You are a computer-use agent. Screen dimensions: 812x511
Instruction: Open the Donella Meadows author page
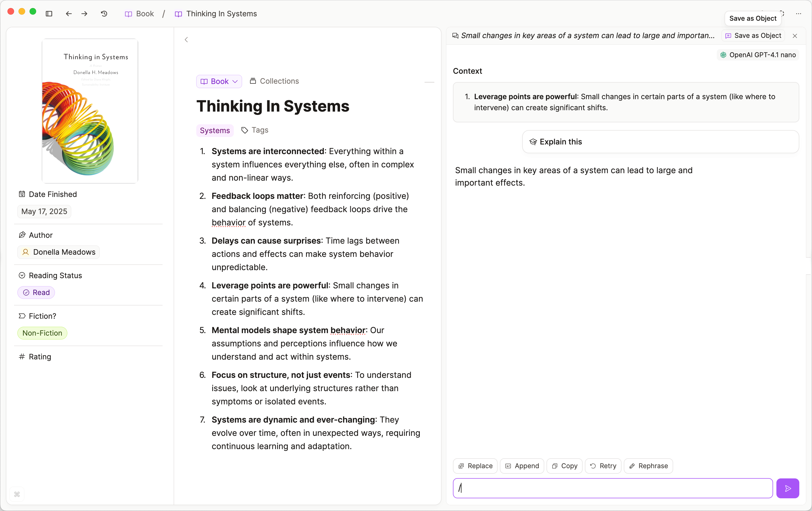(58, 252)
